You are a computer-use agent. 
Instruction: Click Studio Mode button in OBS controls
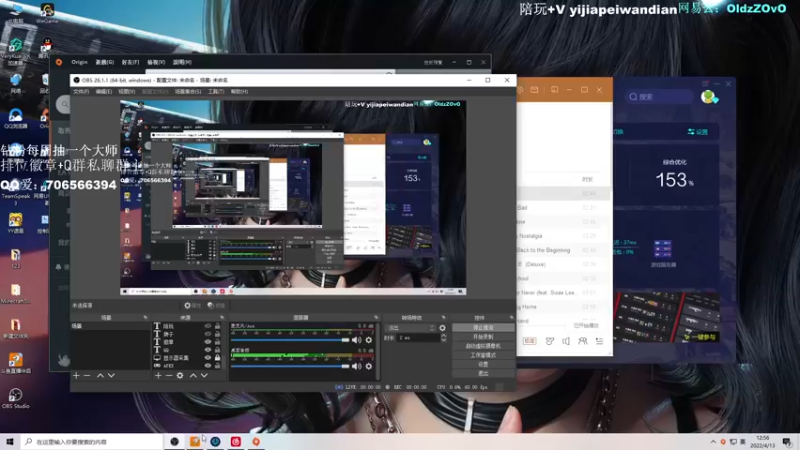[483, 355]
